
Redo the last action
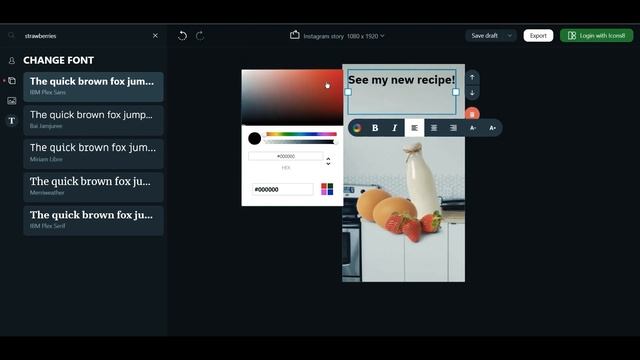pos(200,36)
